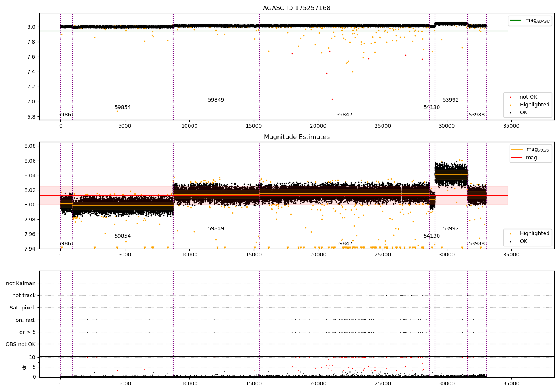Image resolution: width=560 pixels, height=392 pixels.
Task: Click the 'Ion. rad.' axis label
Action: pos(25,320)
